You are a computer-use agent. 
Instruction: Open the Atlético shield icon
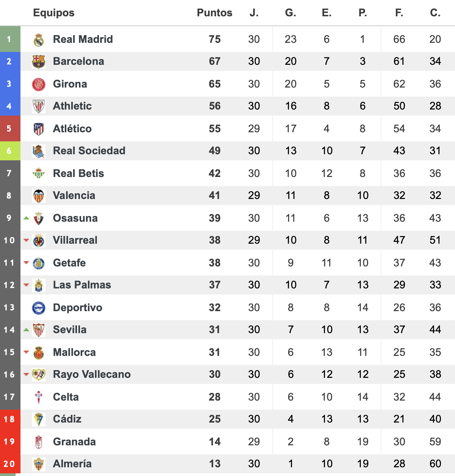(x=39, y=129)
